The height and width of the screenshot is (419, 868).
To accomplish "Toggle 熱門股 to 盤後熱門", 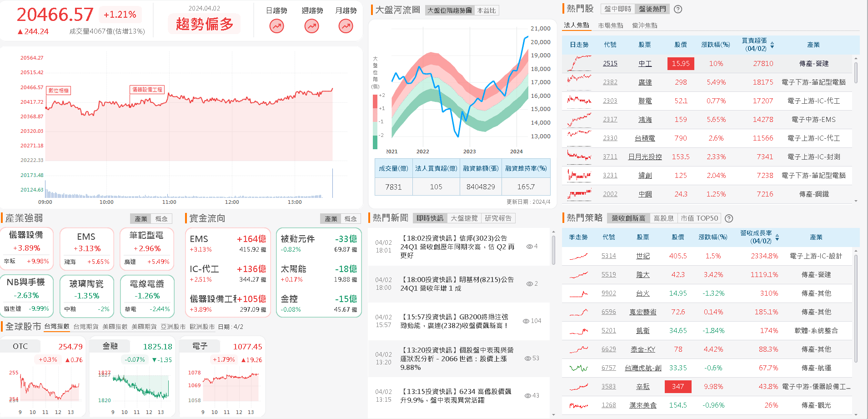I will tap(652, 9).
